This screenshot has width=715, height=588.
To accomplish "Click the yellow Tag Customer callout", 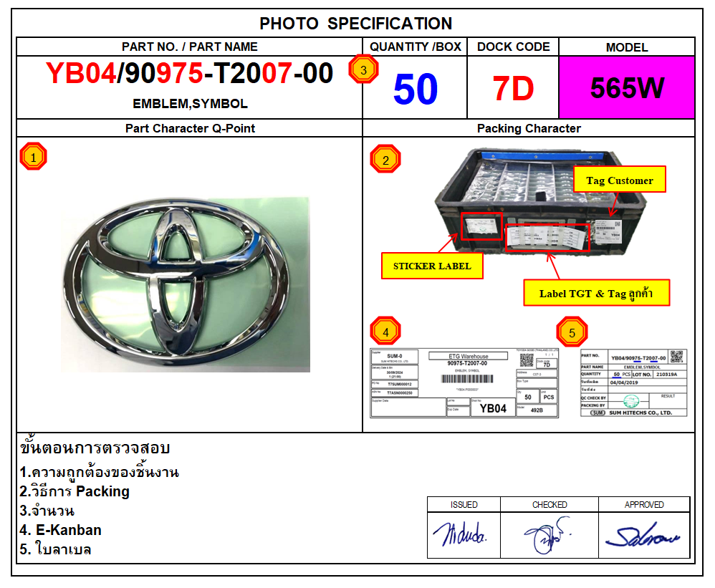I will coord(619,179).
